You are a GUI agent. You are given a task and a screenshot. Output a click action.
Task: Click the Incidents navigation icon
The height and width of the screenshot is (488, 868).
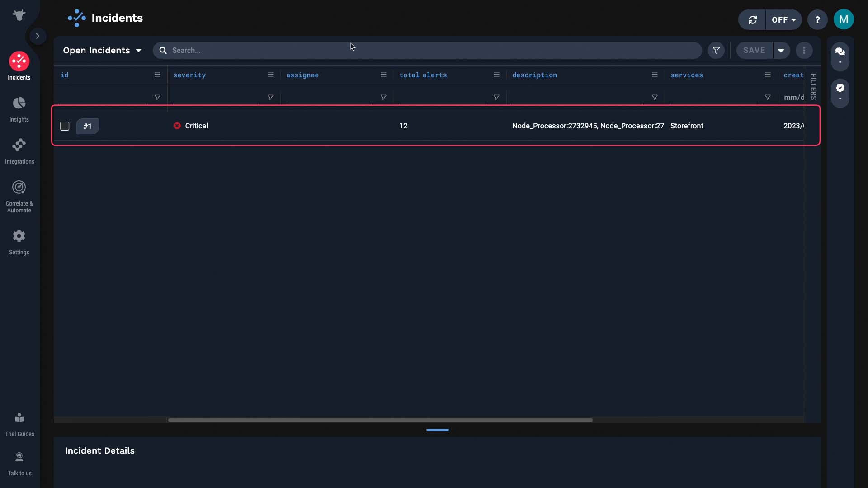click(19, 61)
